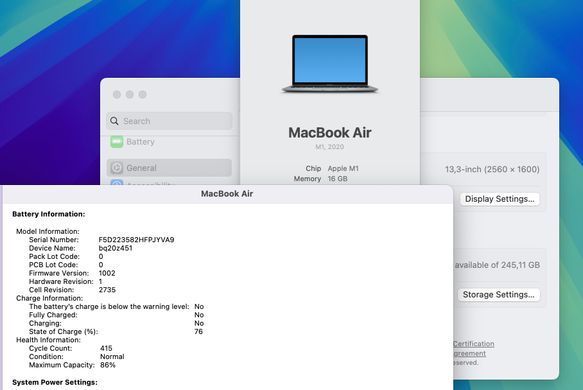Click the large MacBook Air heading
The height and width of the screenshot is (390, 583).
click(x=330, y=133)
